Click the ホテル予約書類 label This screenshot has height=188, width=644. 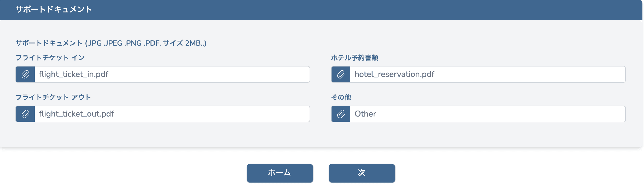pos(355,58)
